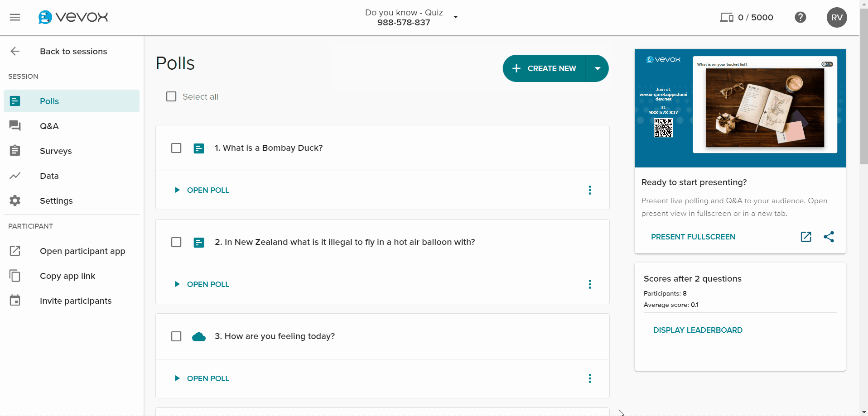Click the Polls page heading

point(175,63)
